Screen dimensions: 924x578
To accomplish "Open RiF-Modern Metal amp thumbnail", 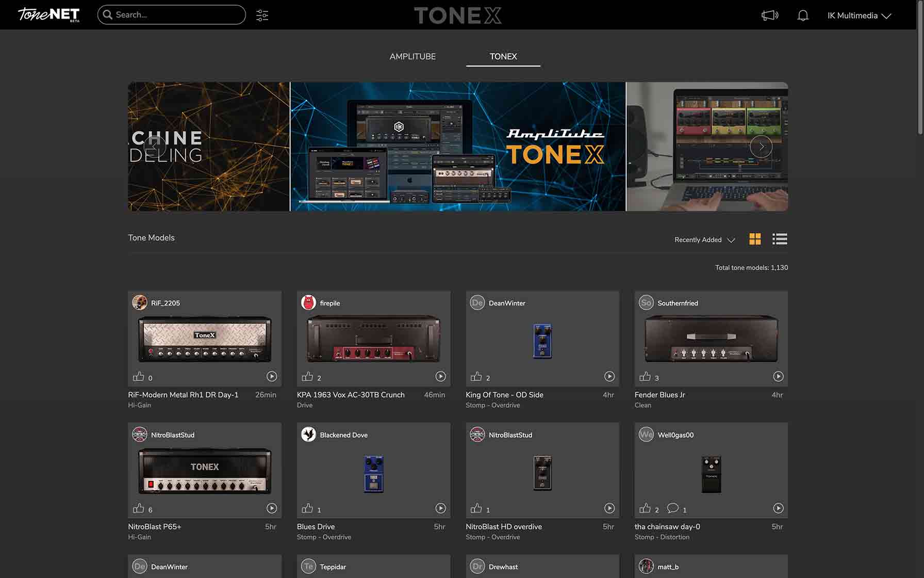I will (x=205, y=339).
